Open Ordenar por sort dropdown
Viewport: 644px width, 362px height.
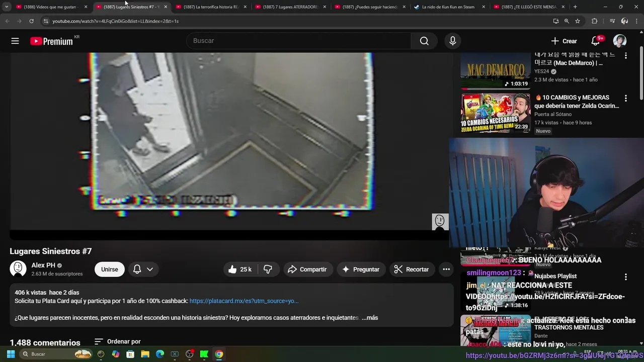(117, 341)
